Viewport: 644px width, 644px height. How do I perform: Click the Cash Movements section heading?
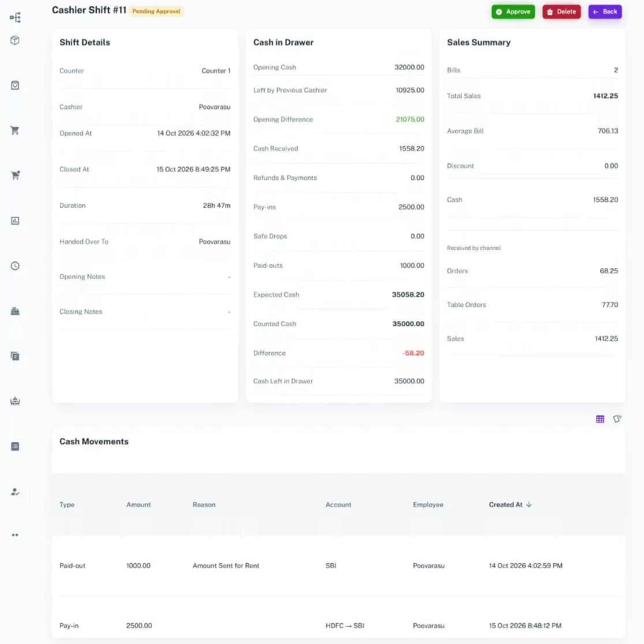[x=94, y=441]
